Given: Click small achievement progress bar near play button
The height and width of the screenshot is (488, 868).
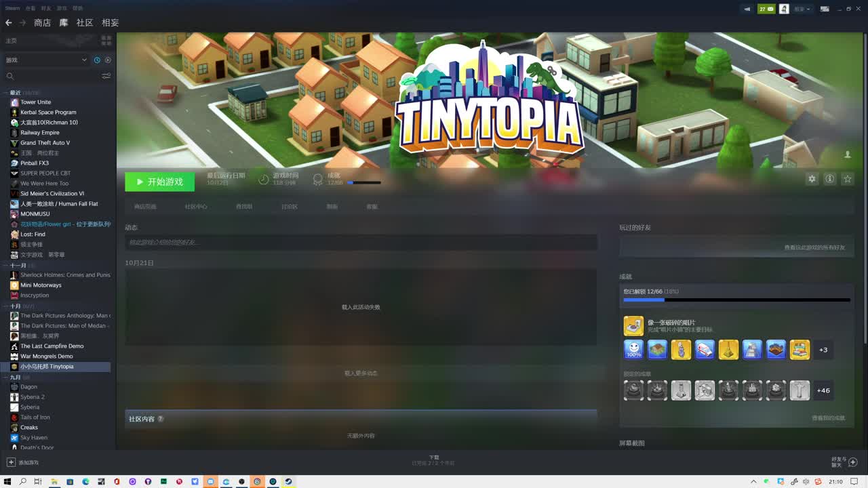Looking at the screenshot, I should click(363, 182).
